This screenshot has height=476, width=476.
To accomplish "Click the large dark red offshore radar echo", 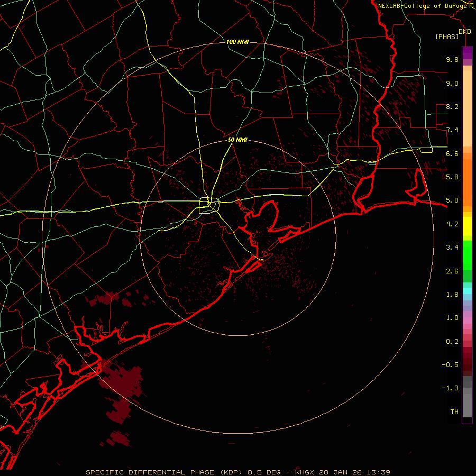I will 123,381.
